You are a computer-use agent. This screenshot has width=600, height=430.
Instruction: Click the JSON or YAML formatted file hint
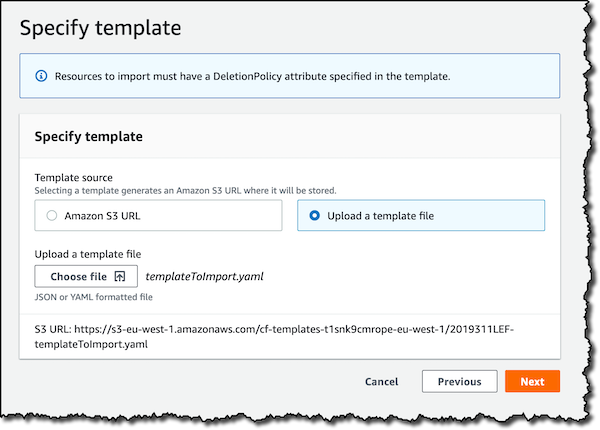point(94,297)
